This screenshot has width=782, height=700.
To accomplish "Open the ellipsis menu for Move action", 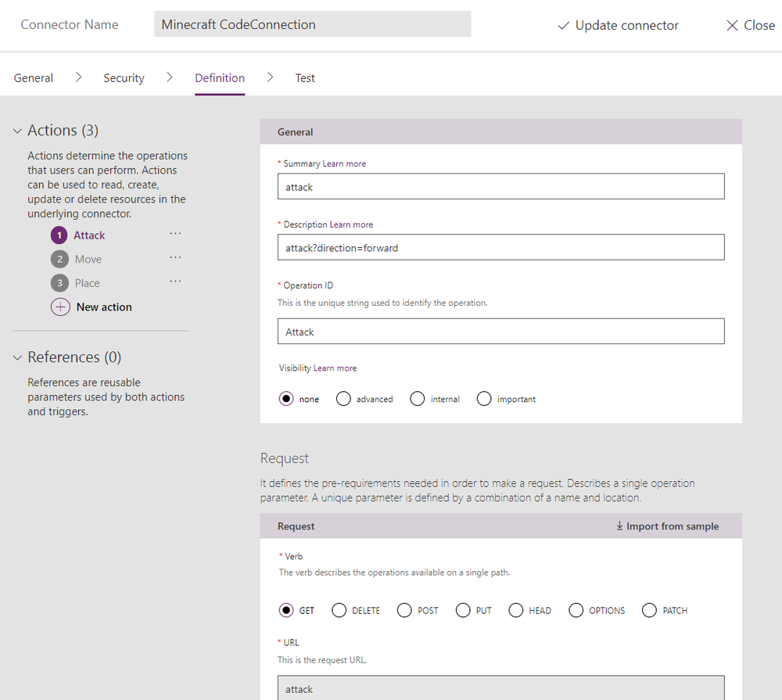I will pyautogui.click(x=175, y=258).
